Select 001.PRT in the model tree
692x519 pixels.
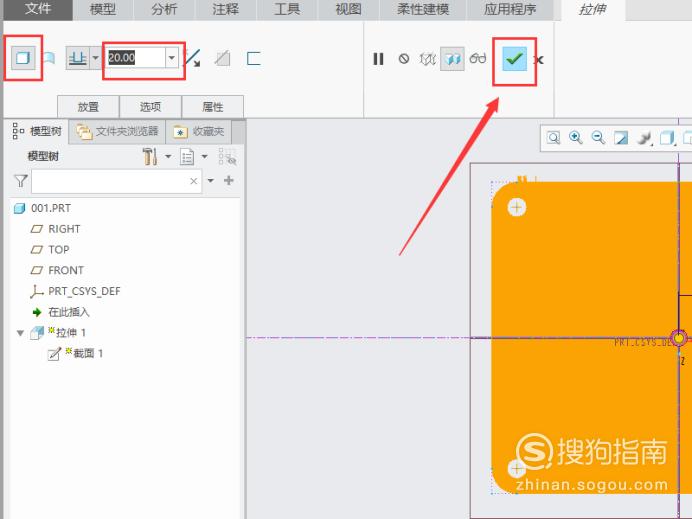[43, 208]
